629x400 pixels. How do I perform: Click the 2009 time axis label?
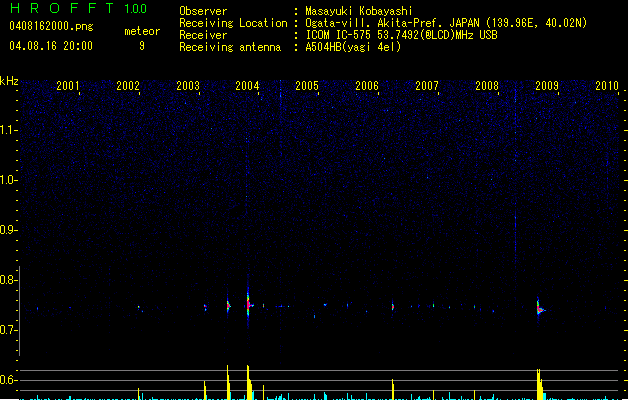tap(547, 86)
